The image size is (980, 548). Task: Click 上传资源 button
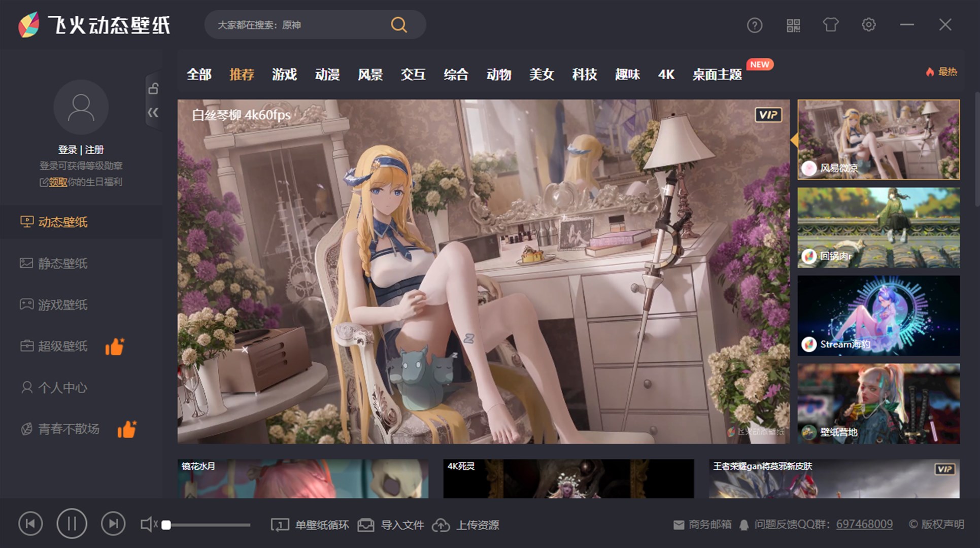465,525
